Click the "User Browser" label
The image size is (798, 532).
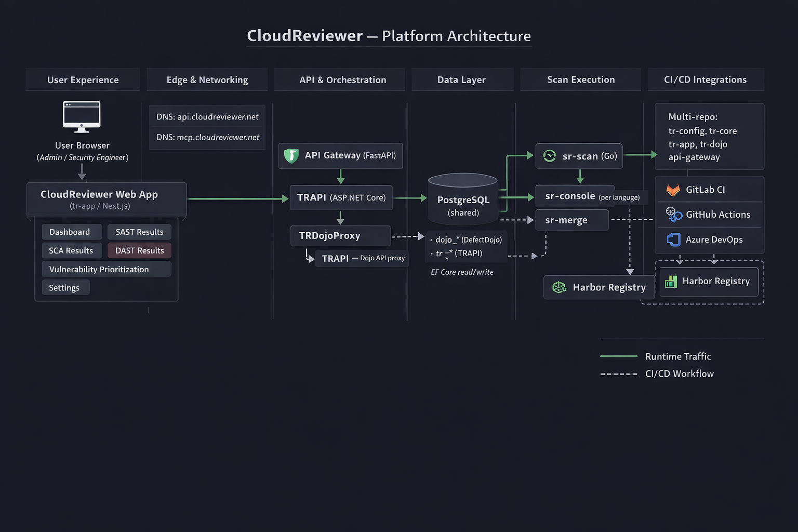[82, 145]
